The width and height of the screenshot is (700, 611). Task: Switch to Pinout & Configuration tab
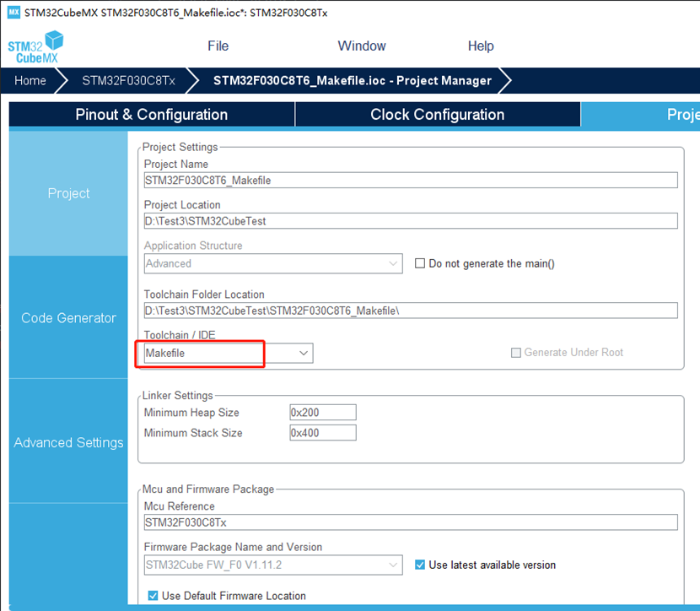tap(152, 114)
